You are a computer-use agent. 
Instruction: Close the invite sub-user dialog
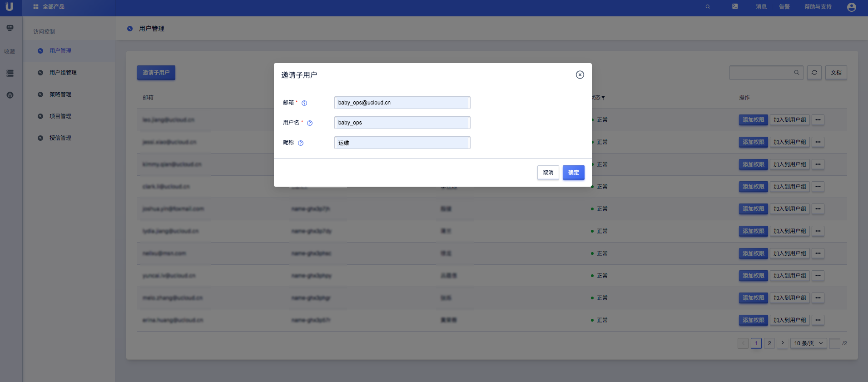[580, 75]
